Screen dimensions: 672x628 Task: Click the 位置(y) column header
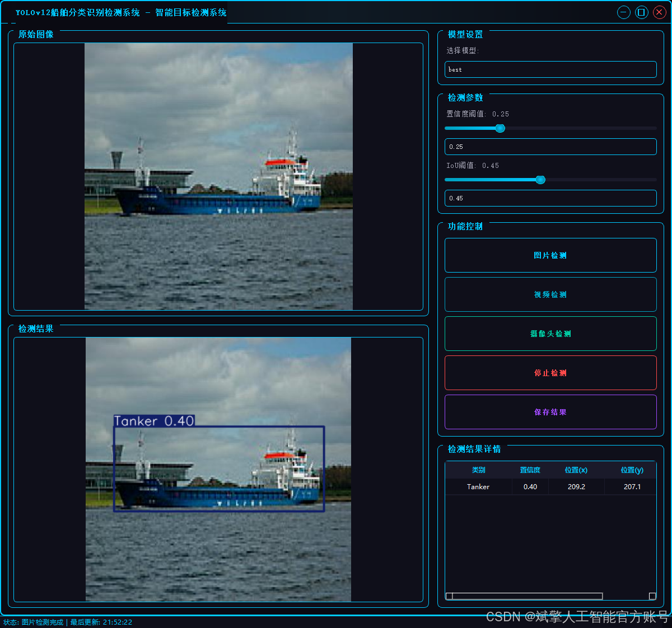point(632,470)
